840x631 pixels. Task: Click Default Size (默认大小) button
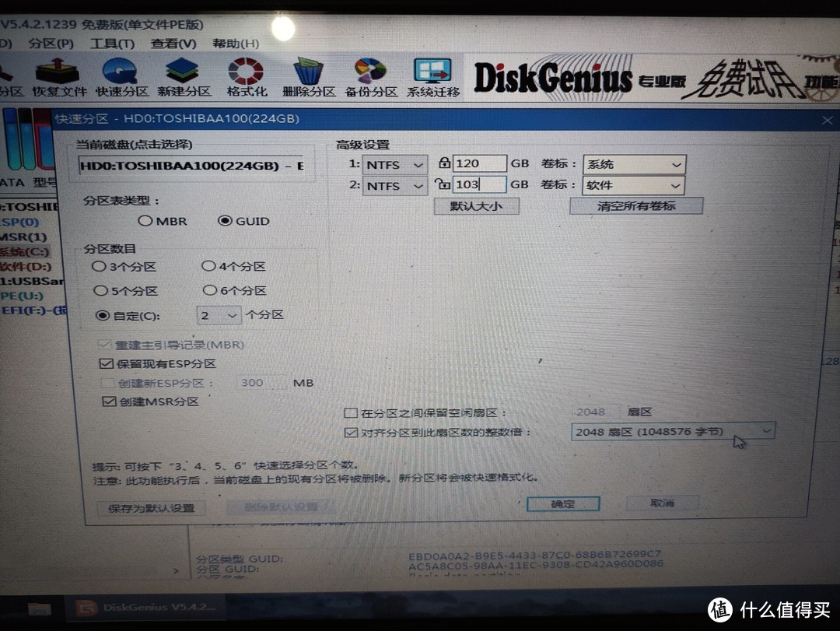pyautogui.click(x=476, y=206)
